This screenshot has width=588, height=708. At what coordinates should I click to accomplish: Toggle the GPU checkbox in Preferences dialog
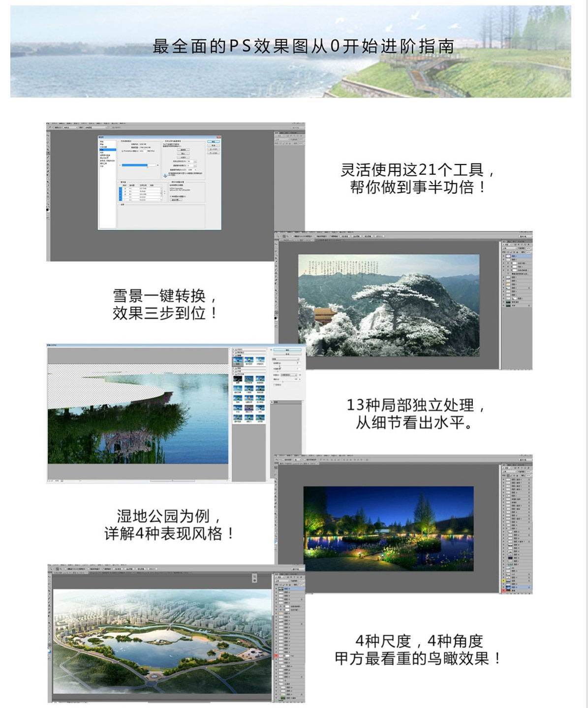point(170,196)
